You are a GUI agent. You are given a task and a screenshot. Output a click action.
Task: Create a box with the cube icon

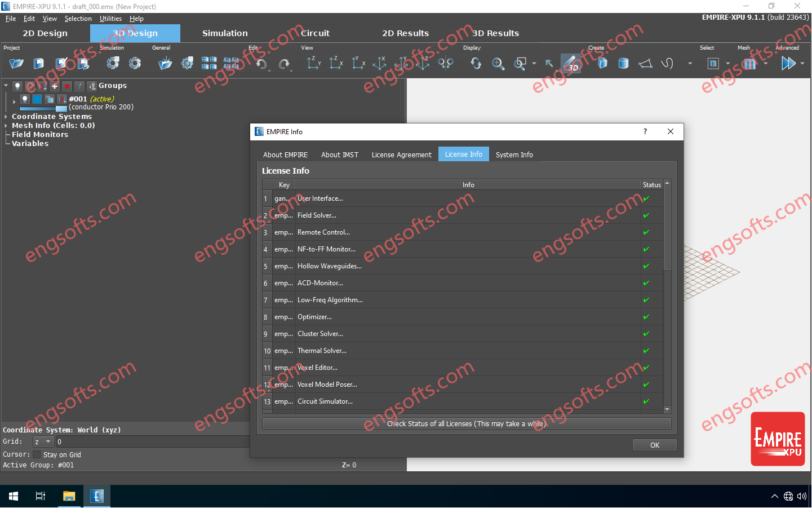[x=602, y=63]
